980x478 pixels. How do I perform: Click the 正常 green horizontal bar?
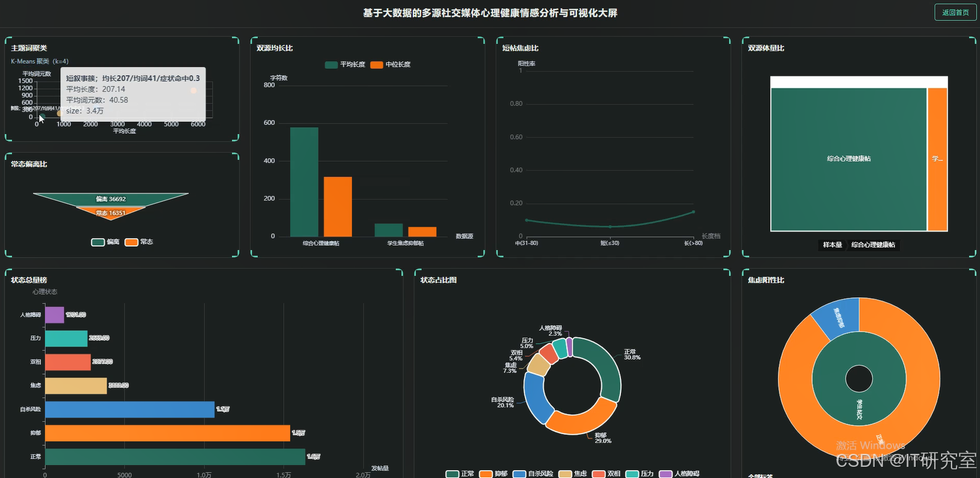(x=175, y=456)
